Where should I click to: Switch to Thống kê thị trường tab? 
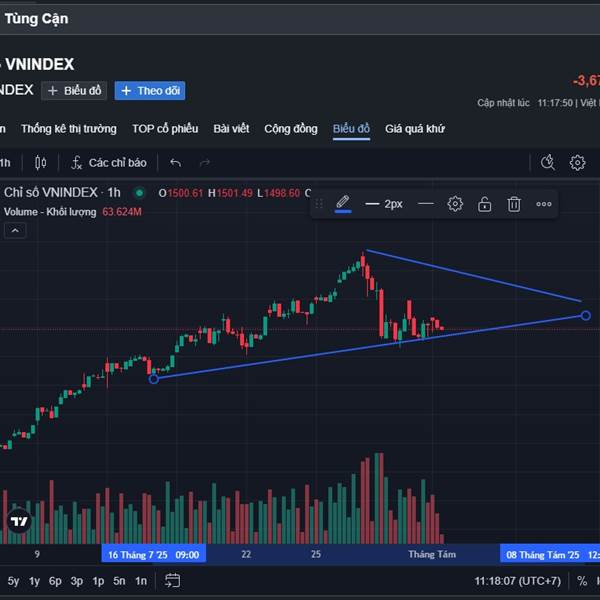pos(69,129)
